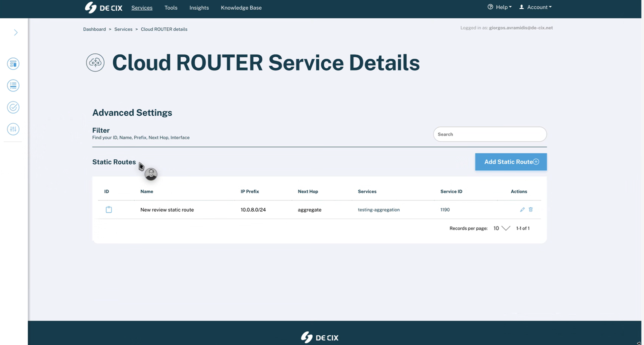644x345 pixels.
Task: Click the Add Static Route button
Action: [x=511, y=162]
